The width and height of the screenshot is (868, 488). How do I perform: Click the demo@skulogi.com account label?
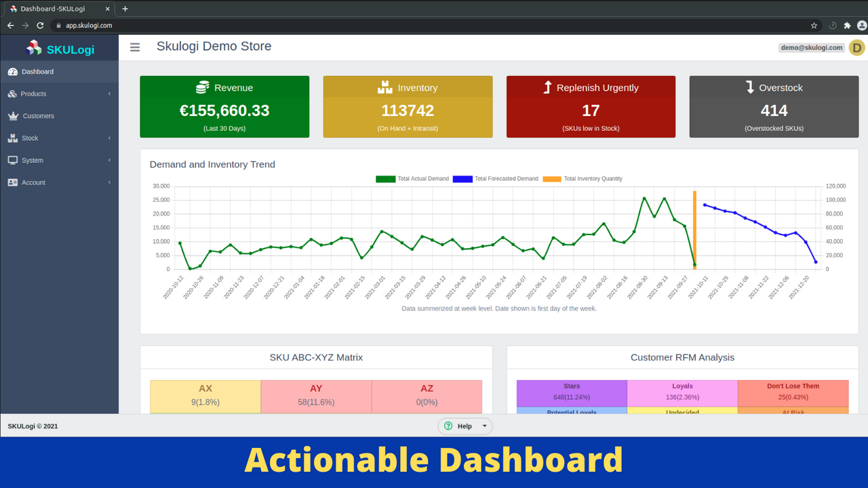tap(811, 47)
